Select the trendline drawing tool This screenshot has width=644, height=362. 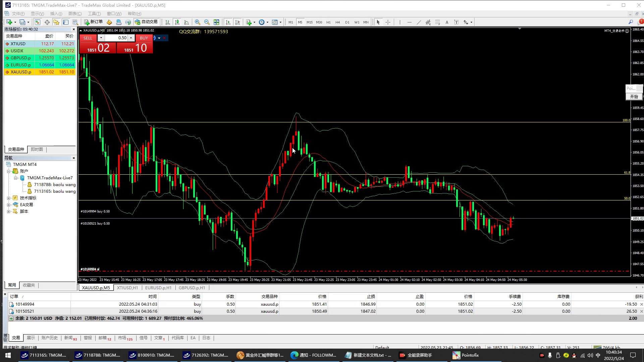(x=419, y=22)
